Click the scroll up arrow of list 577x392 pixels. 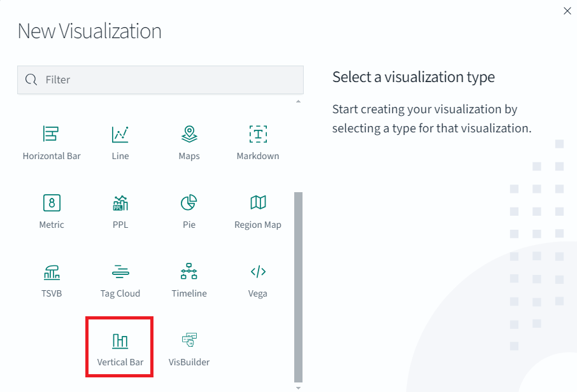click(x=299, y=101)
